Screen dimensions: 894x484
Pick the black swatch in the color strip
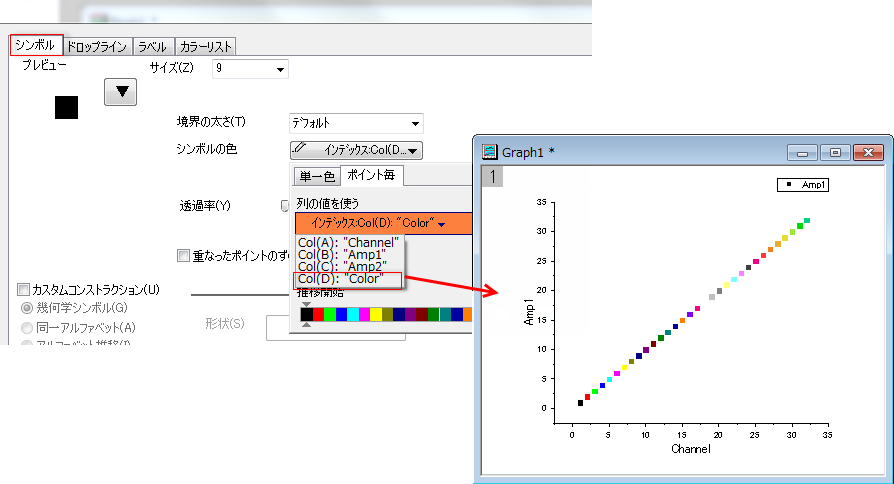(x=307, y=314)
